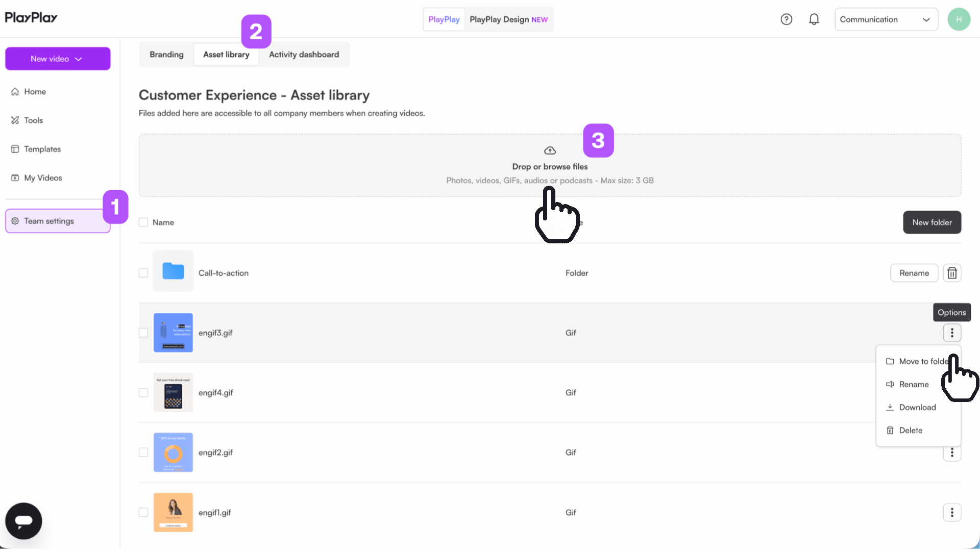980x551 pixels.
Task: Open the help question mark icon
Action: tap(786, 19)
